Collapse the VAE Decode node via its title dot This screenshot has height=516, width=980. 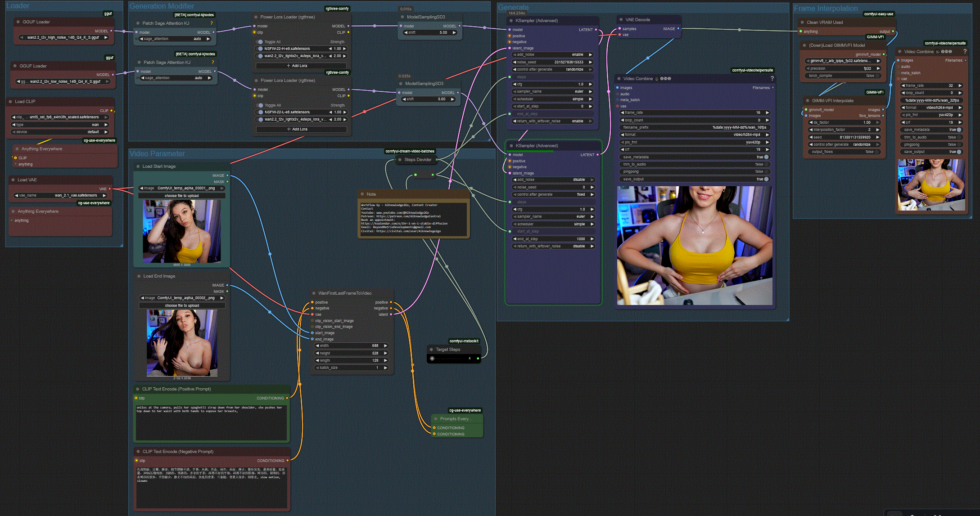point(621,20)
